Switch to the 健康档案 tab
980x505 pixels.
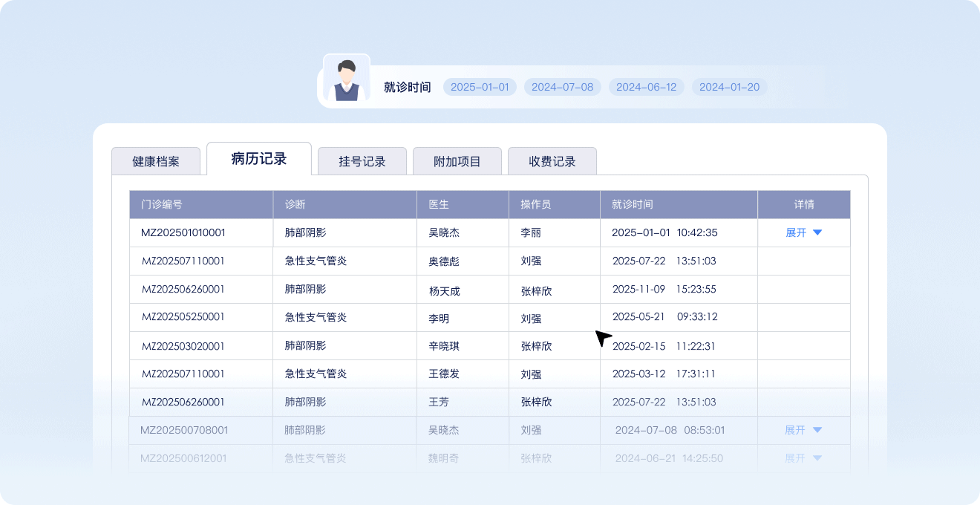pyautogui.click(x=156, y=161)
